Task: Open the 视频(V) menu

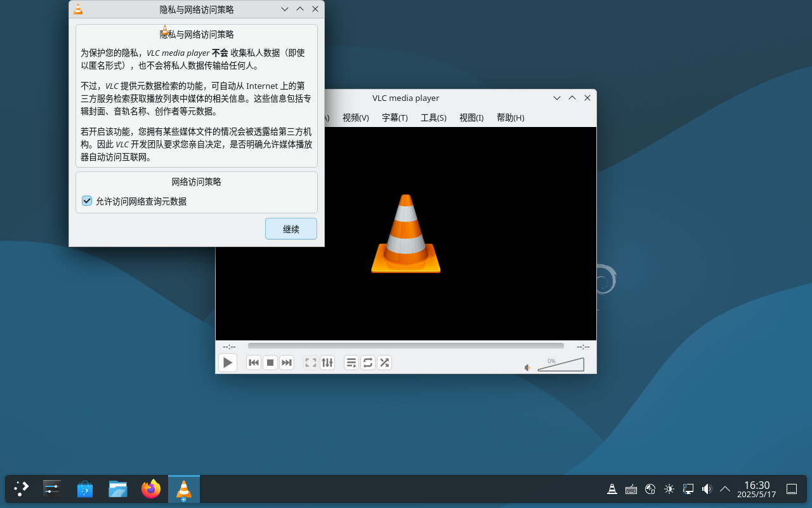Action: (x=356, y=117)
